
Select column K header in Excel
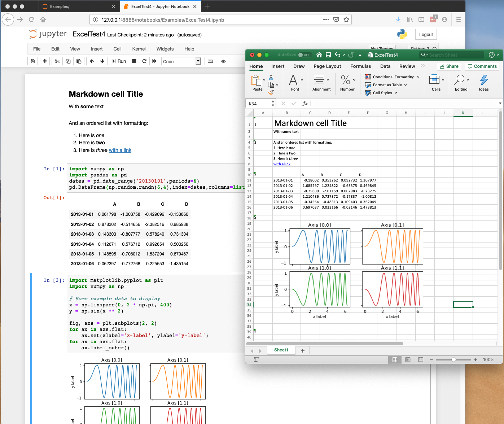coord(463,113)
